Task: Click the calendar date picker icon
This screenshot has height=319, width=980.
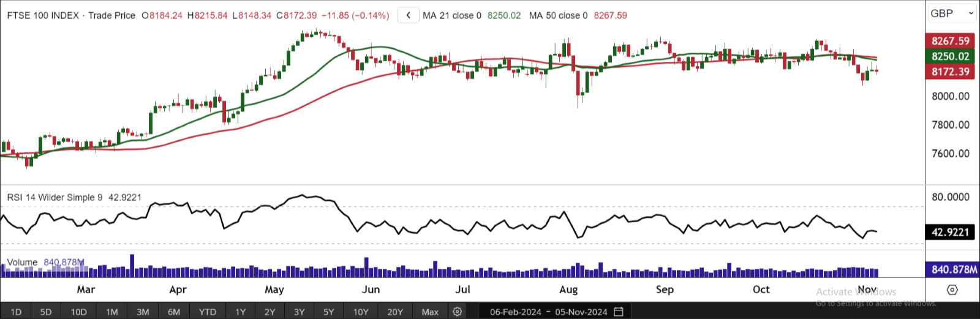Action: (x=619, y=312)
